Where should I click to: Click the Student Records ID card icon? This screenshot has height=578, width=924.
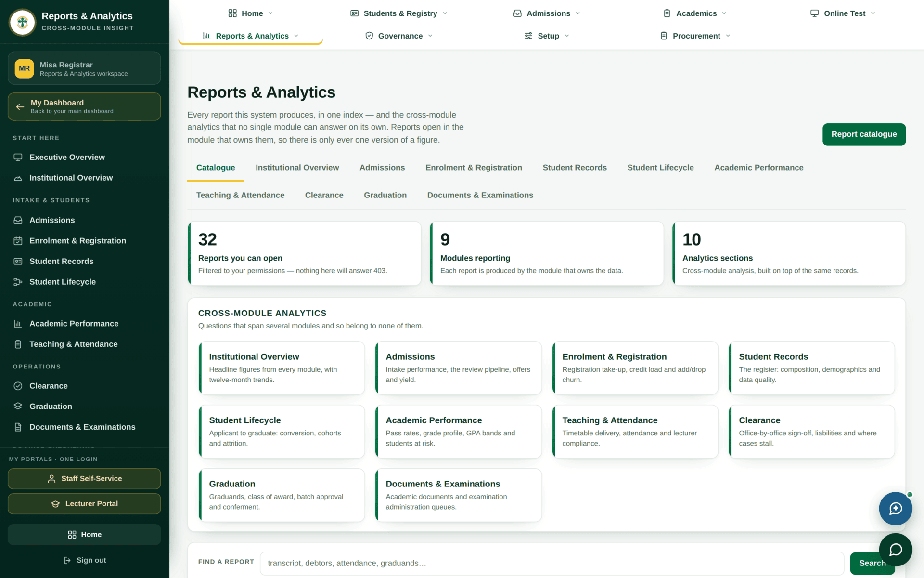18,262
